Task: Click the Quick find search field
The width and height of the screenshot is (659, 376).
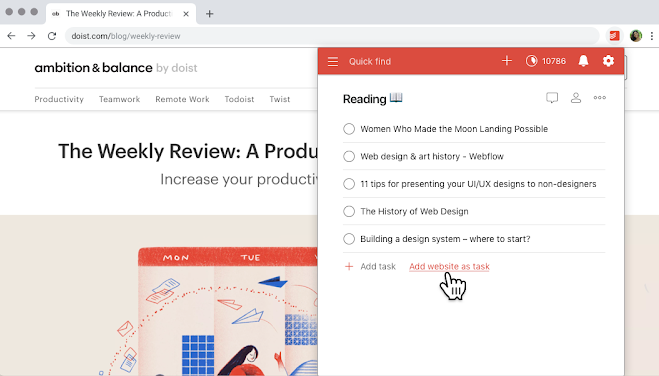Action: 370,61
